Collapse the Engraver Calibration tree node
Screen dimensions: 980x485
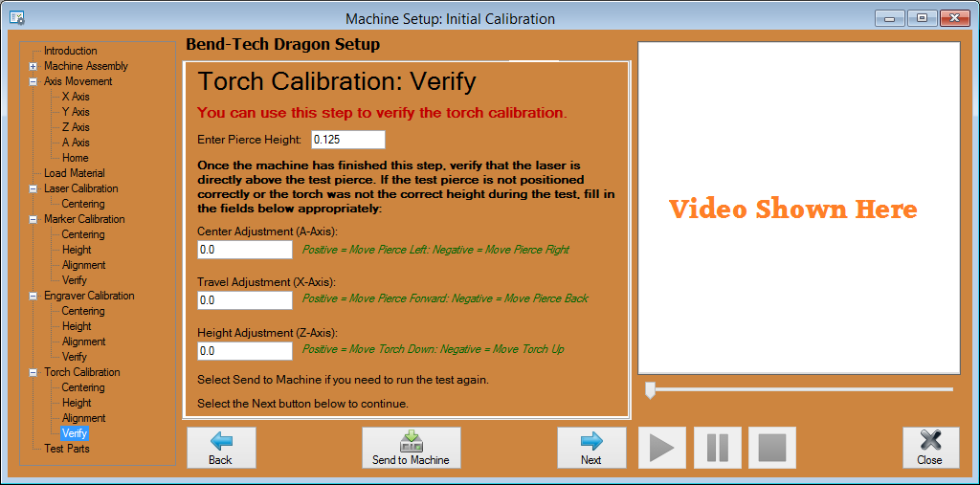[x=33, y=297]
